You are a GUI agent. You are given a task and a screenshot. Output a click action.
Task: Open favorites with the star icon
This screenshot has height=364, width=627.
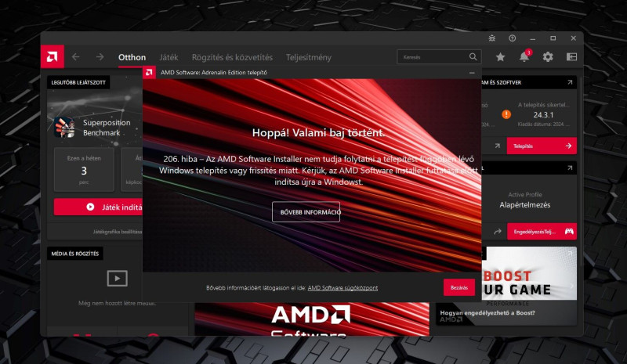(x=500, y=57)
